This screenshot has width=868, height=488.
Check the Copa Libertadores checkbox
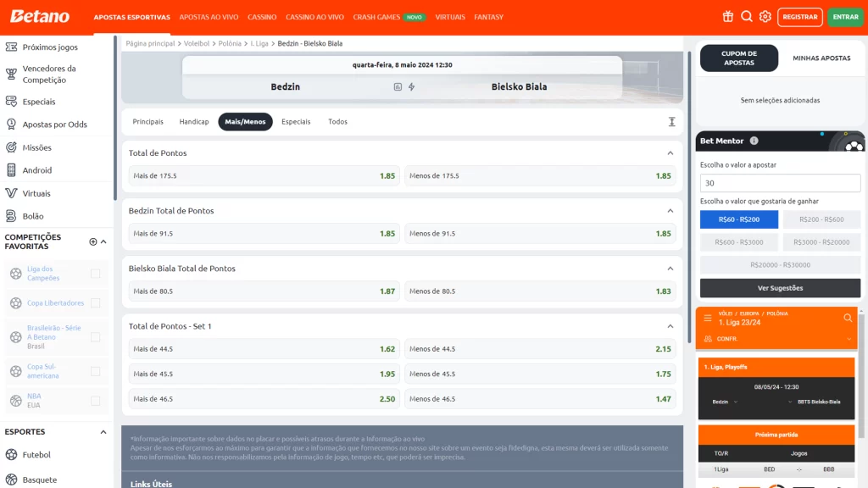[x=95, y=302]
